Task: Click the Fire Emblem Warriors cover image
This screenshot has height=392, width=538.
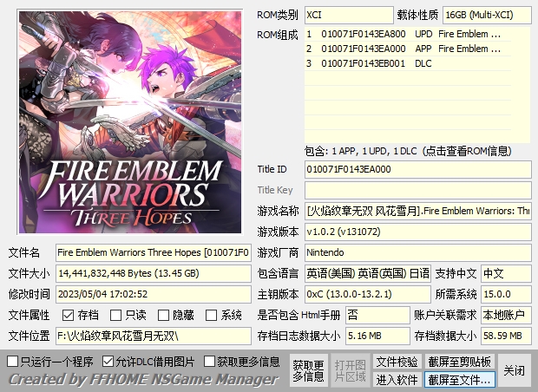Action: coord(130,122)
